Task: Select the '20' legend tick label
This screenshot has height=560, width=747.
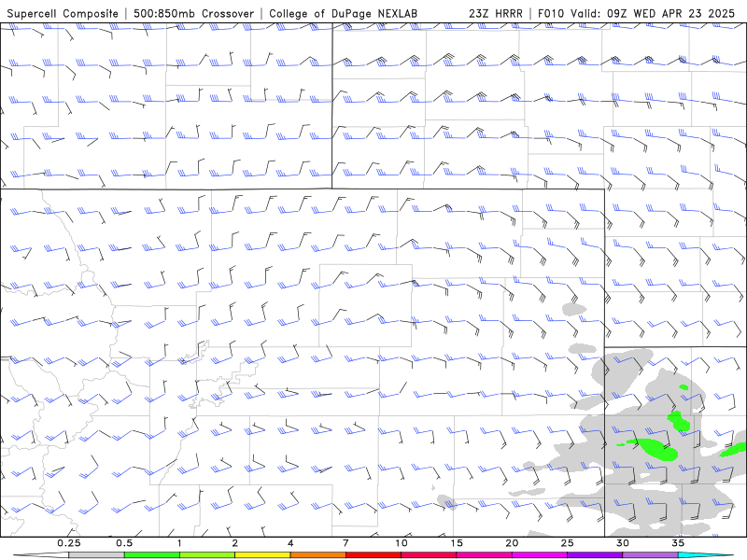Action: tap(512, 543)
